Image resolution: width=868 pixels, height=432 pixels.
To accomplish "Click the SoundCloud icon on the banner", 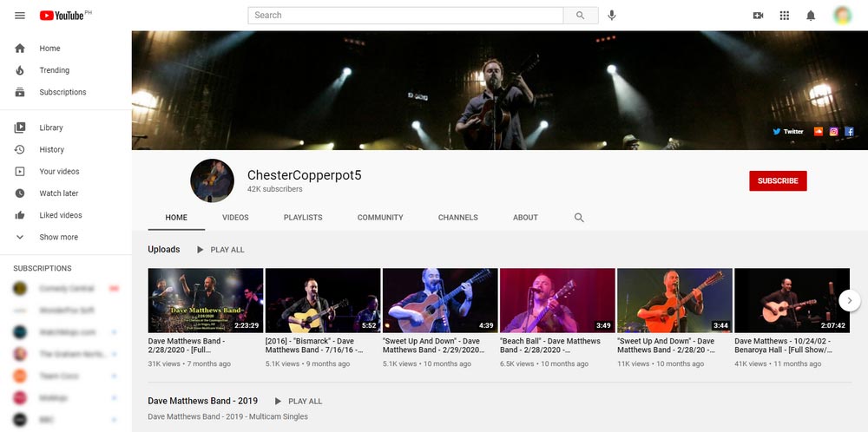I will (x=819, y=132).
